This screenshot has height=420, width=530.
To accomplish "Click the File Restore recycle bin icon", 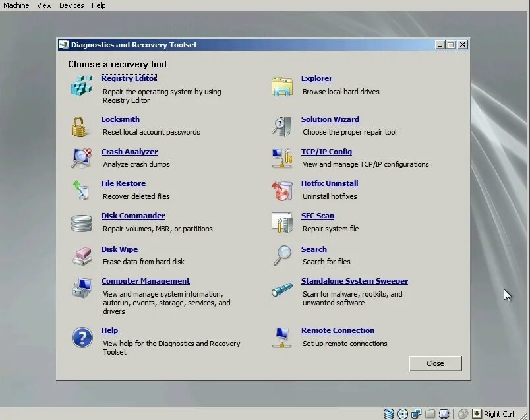I will pyautogui.click(x=82, y=190).
